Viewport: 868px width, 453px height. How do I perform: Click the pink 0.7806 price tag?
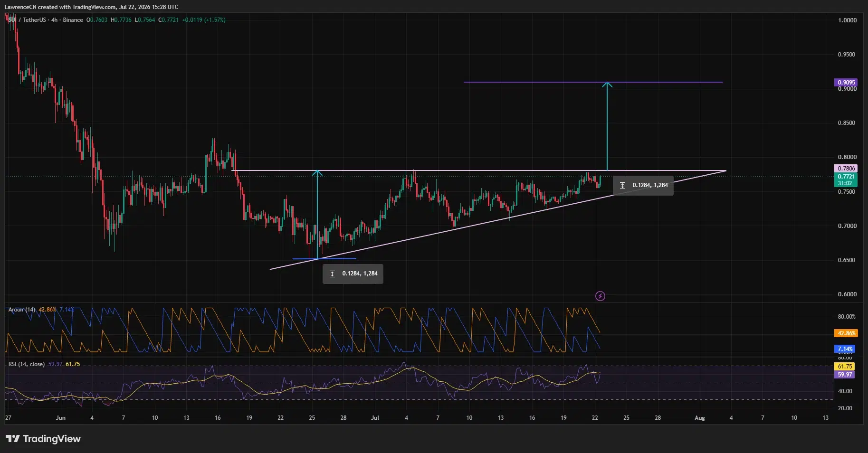pyautogui.click(x=846, y=169)
